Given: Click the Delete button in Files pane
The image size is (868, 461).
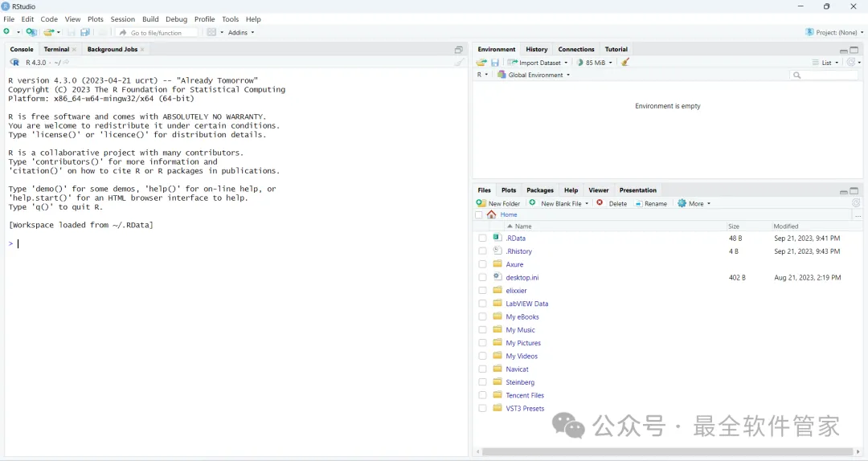Looking at the screenshot, I should coord(612,203).
